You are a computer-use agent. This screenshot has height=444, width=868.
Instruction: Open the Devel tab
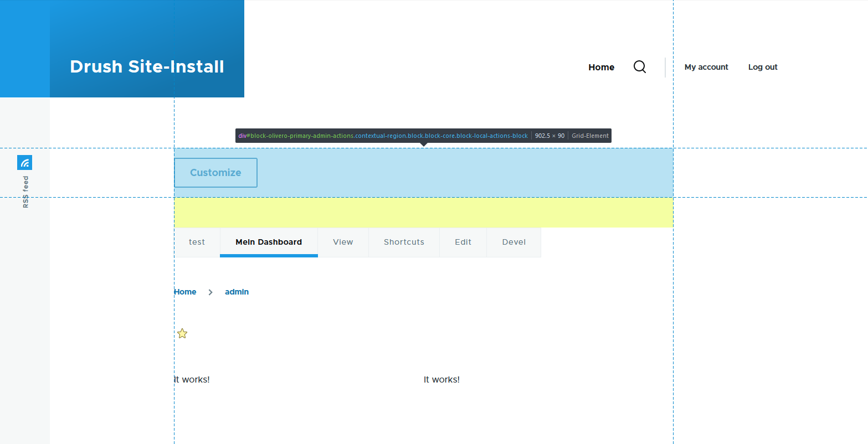tap(513, 242)
